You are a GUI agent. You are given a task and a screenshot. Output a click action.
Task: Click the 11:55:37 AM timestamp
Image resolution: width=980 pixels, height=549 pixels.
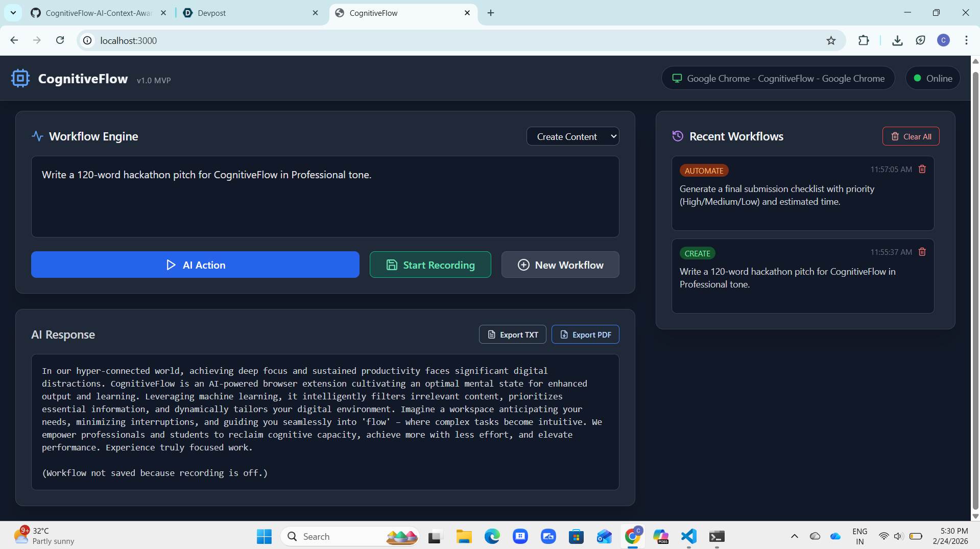click(891, 252)
